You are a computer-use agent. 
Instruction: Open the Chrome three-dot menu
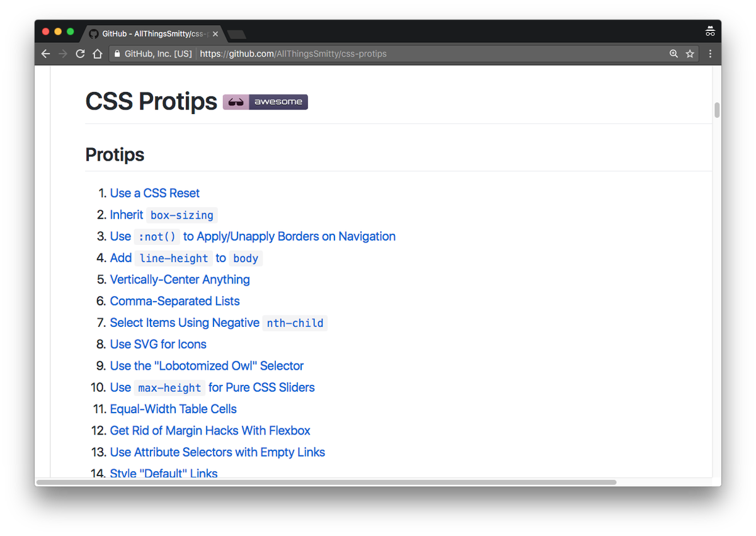point(710,54)
